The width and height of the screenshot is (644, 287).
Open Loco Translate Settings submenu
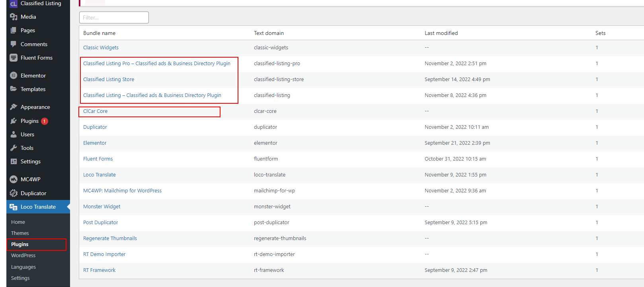tap(20, 278)
